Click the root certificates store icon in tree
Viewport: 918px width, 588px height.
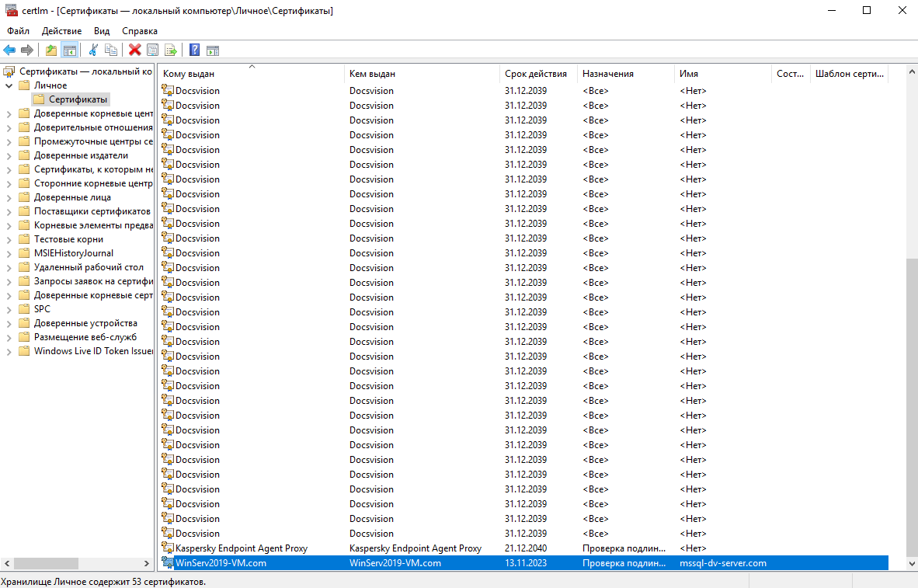(x=9, y=71)
